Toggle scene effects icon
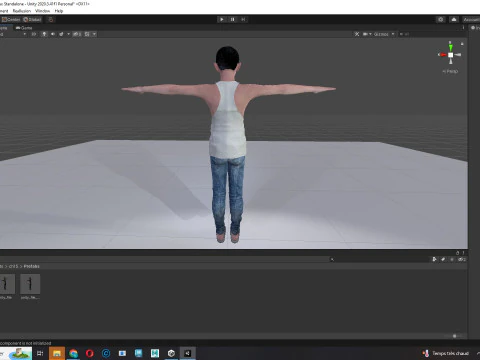This screenshot has width=480, height=360. tap(61, 34)
